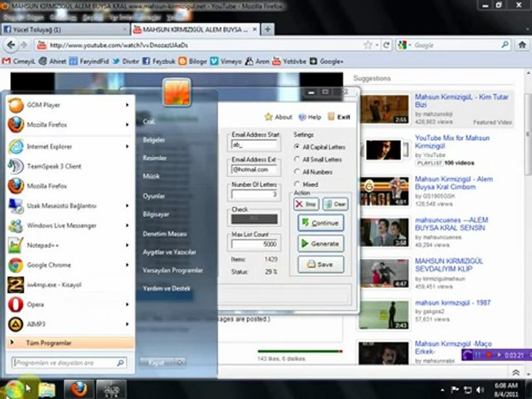Open Resimler from Start menu
Screen dimensions: 532x399
pos(155,158)
